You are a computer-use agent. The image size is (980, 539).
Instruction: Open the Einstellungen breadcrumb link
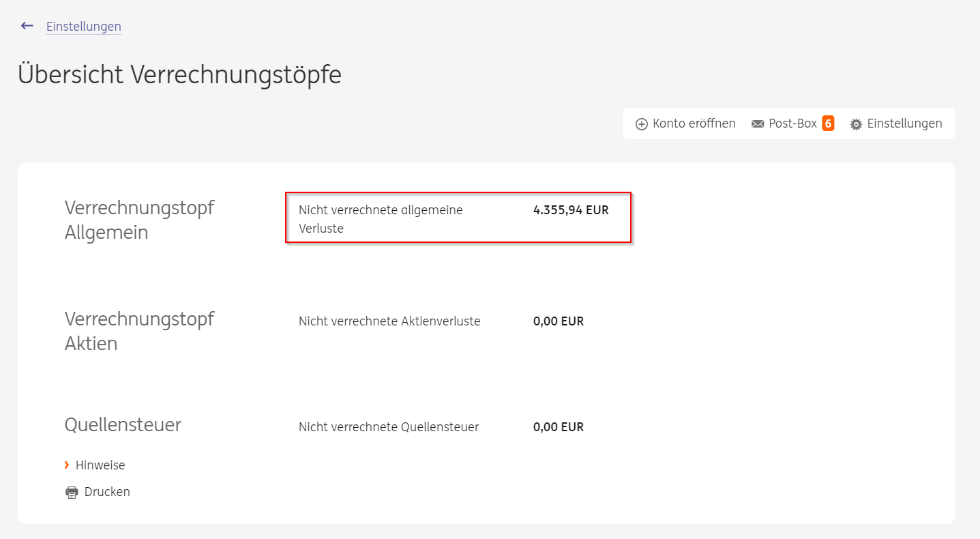tap(83, 27)
